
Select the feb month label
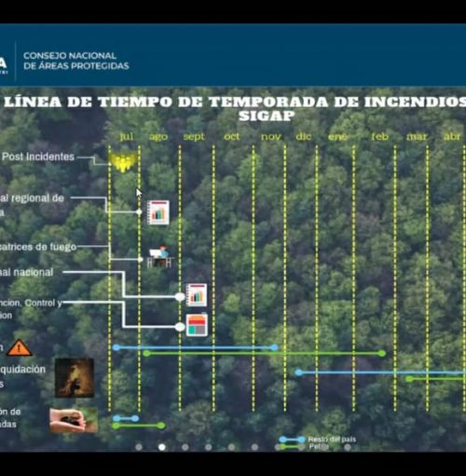(x=379, y=136)
